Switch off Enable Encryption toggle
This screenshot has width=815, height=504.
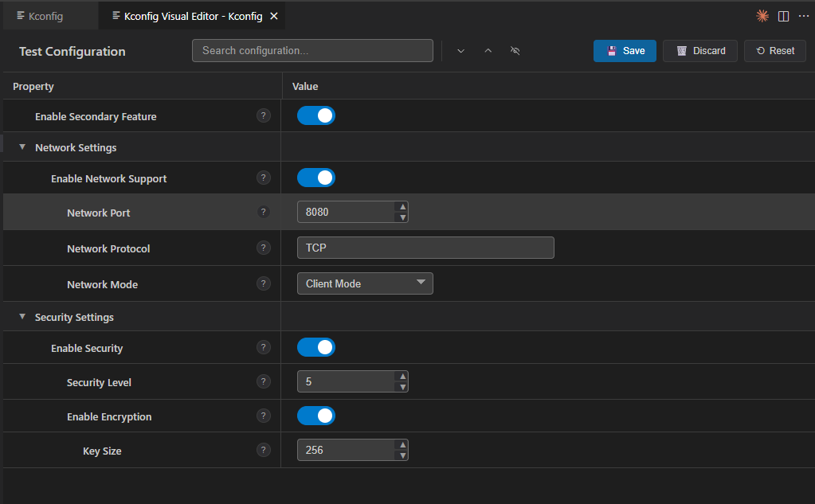point(316,416)
